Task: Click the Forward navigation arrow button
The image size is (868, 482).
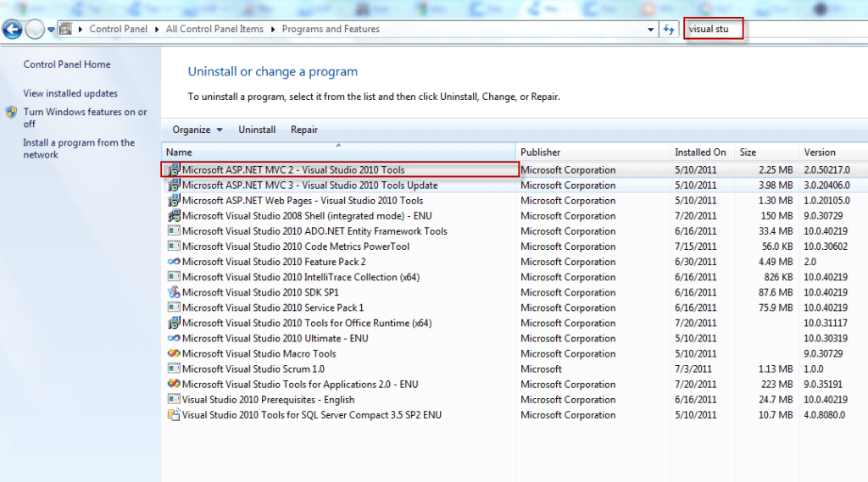Action: coord(35,30)
